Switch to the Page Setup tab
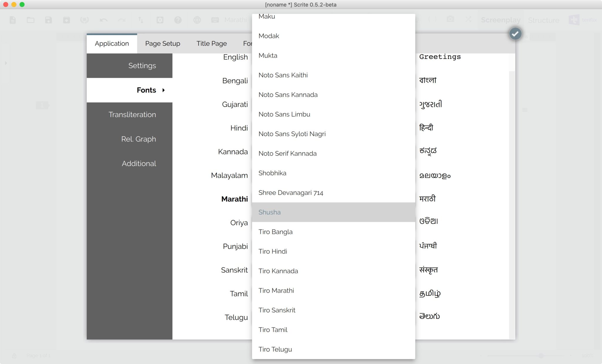The width and height of the screenshot is (602, 364). coord(163,43)
